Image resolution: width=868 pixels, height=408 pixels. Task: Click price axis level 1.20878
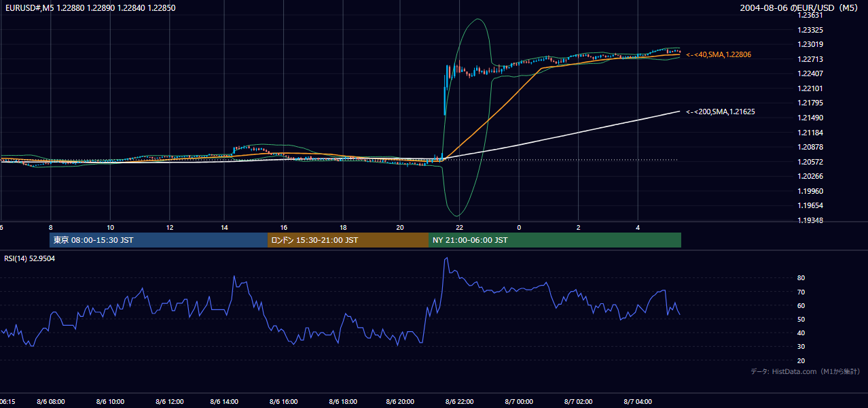(x=810, y=147)
